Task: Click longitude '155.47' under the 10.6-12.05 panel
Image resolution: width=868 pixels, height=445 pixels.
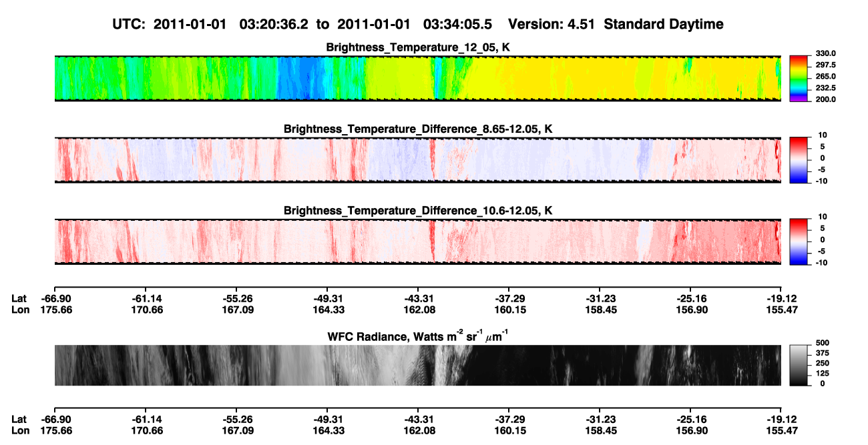Action: (x=781, y=310)
